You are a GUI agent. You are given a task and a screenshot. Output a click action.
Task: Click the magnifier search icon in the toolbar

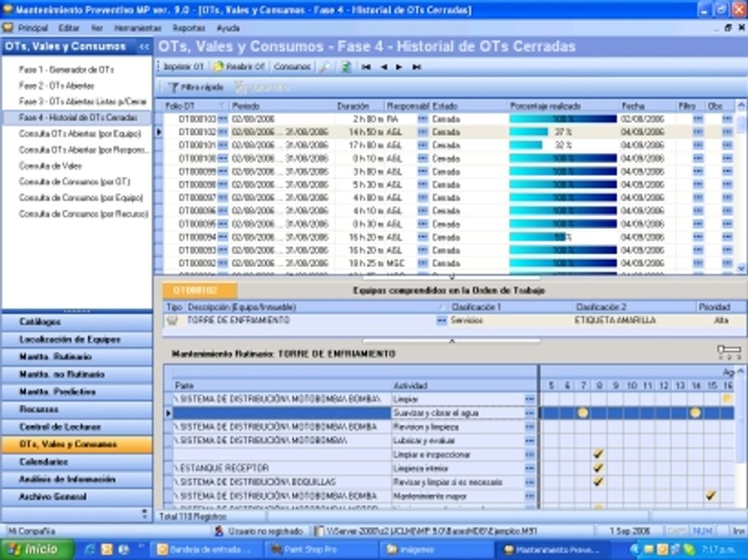(x=325, y=67)
